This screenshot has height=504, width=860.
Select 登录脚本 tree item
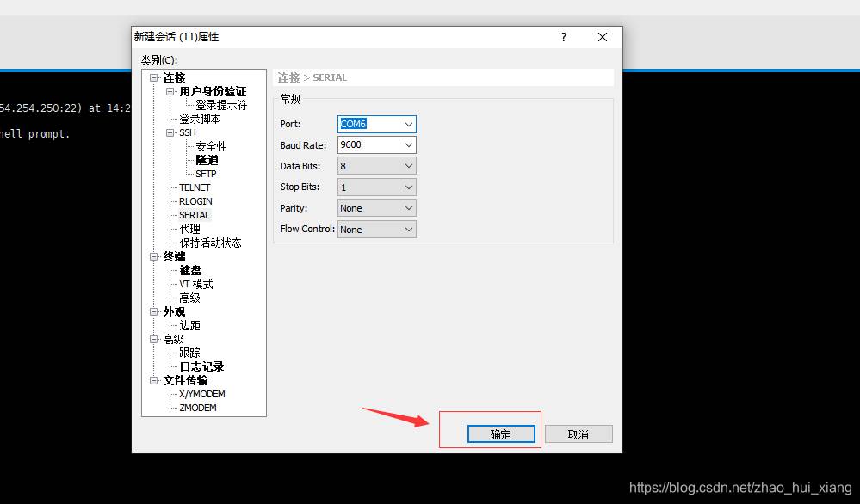coord(200,119)
